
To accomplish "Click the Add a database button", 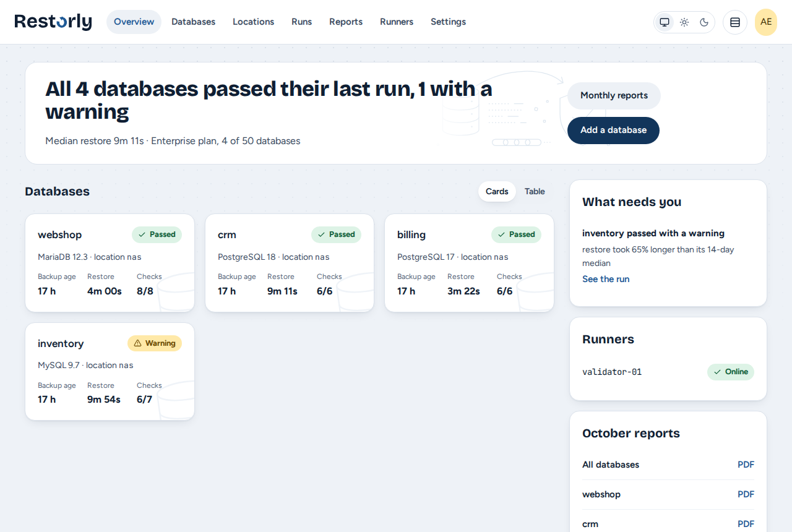I will pyautogui.click(x=613, y=131).
